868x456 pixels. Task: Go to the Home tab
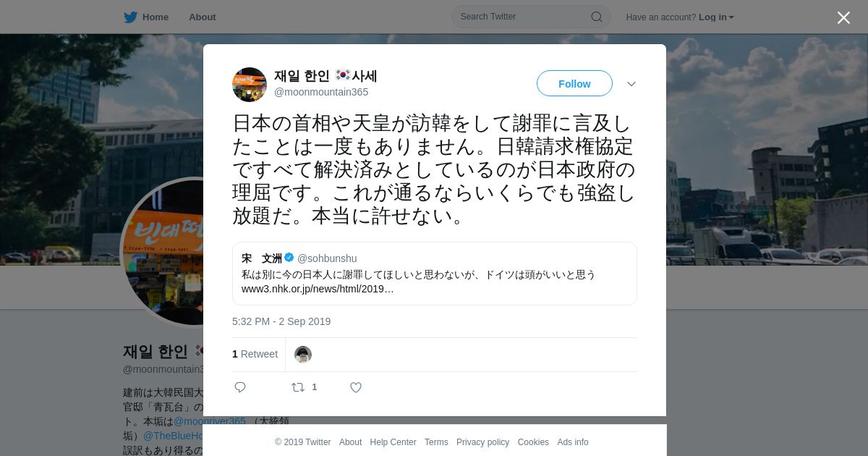[146, 17]
